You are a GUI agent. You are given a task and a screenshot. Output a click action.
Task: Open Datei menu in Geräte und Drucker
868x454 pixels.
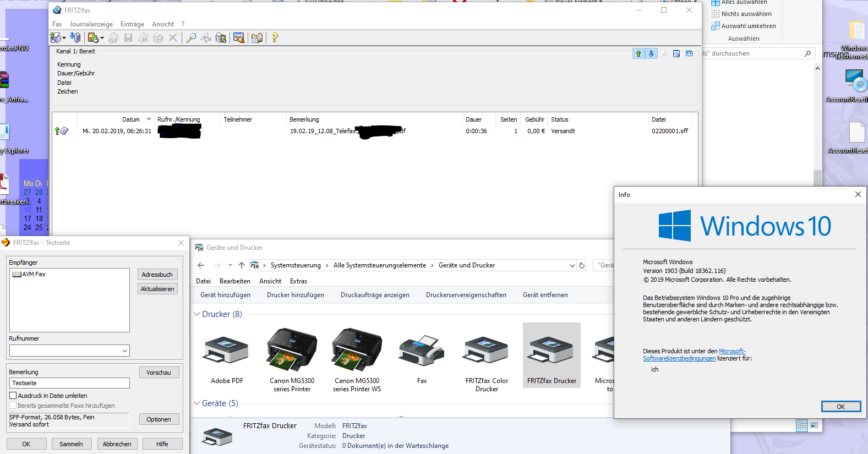pos(204,281)
